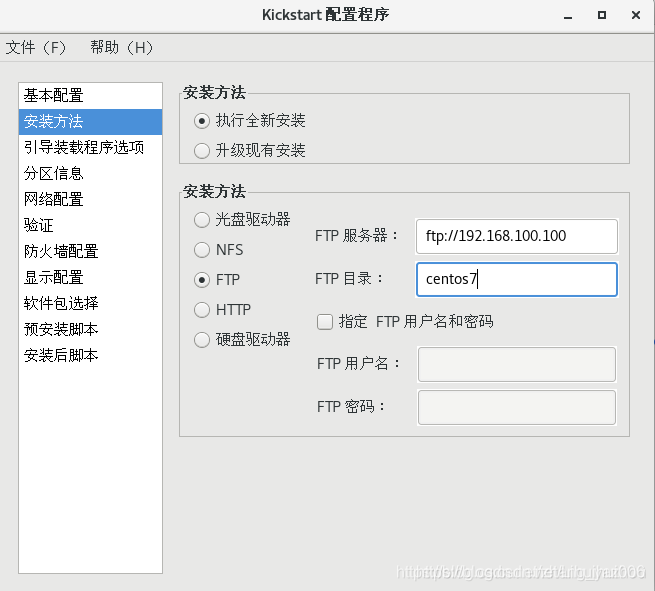Open 软件包选择 section
Image resolution: width=655 pixels, height=591 pixels.
click(x=90, y=303)
